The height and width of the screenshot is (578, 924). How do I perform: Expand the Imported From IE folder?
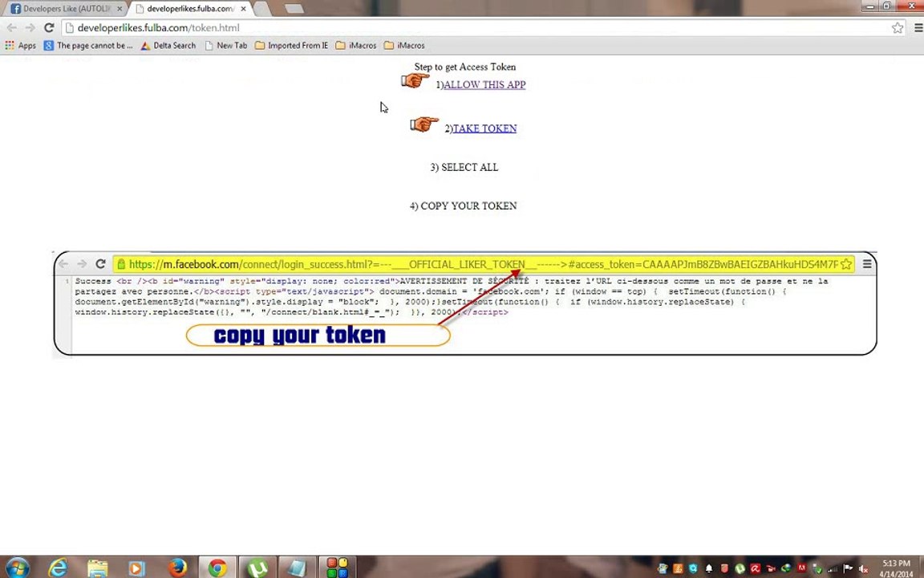pos(292,46)
